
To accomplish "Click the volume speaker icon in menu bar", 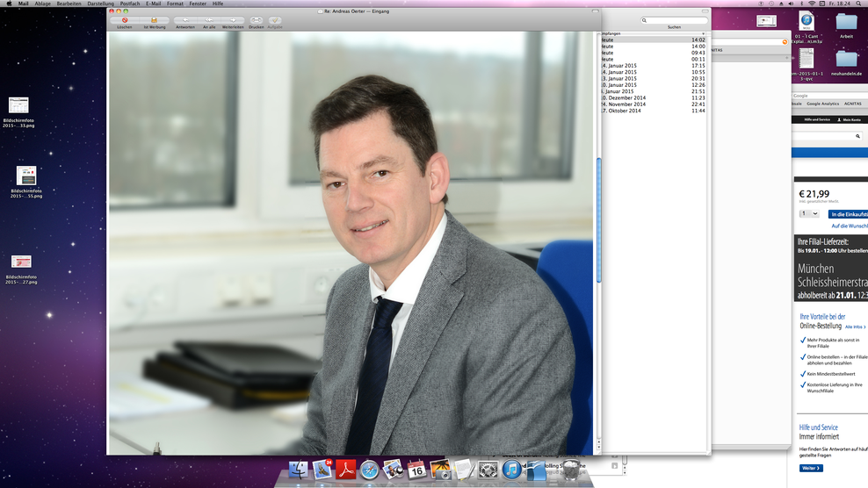I will pyautogui.click(x=791, y=4).
